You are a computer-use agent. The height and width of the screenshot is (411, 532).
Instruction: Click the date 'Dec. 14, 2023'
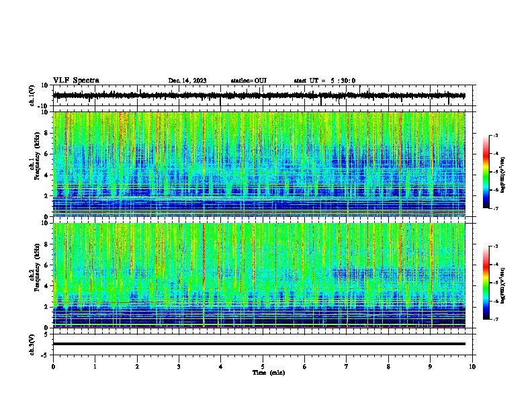187,81
